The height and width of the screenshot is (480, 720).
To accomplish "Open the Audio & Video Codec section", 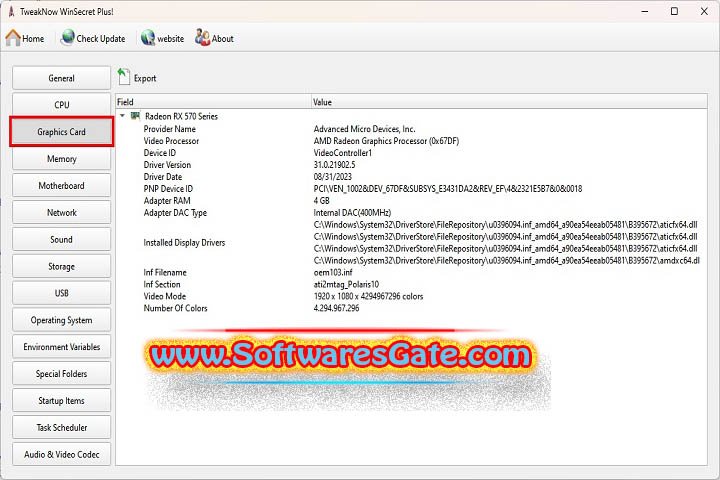I will [61, 454].
